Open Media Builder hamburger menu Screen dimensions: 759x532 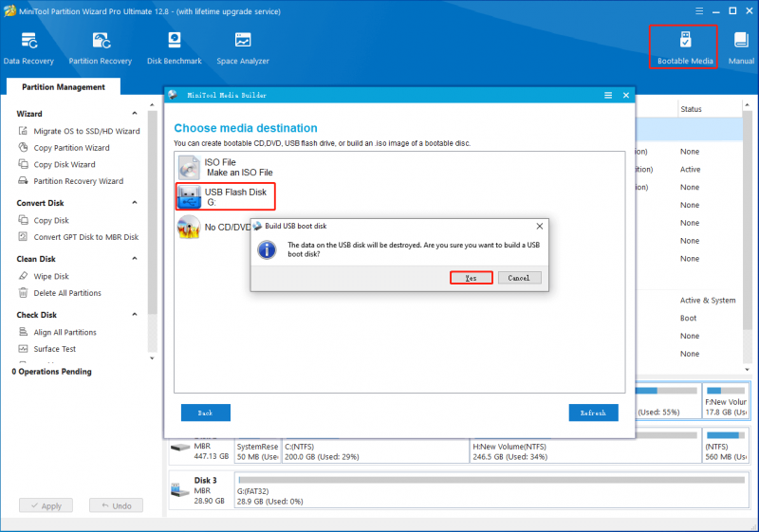(608, 95)
